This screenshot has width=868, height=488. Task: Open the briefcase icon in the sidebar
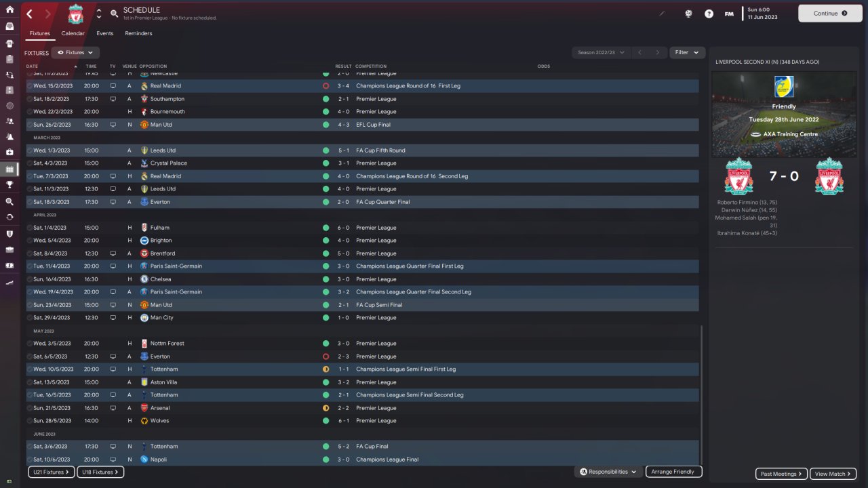(x=9, y=249)
